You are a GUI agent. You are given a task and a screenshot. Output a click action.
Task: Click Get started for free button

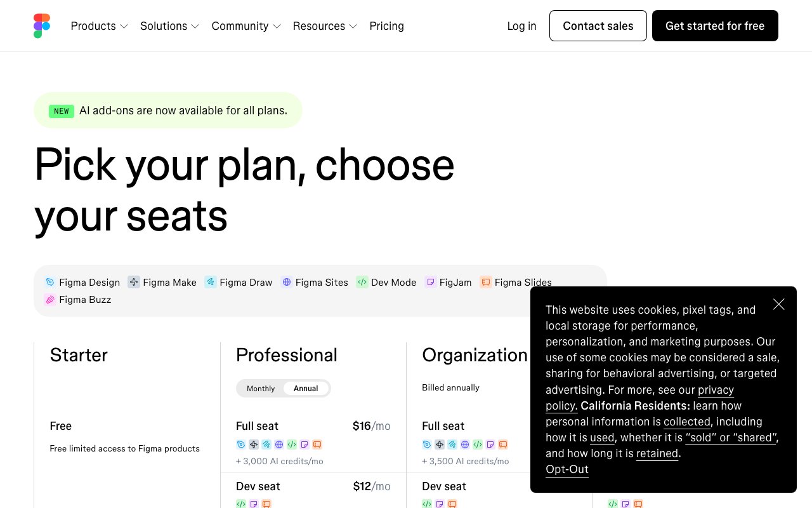tap(715, 26)
